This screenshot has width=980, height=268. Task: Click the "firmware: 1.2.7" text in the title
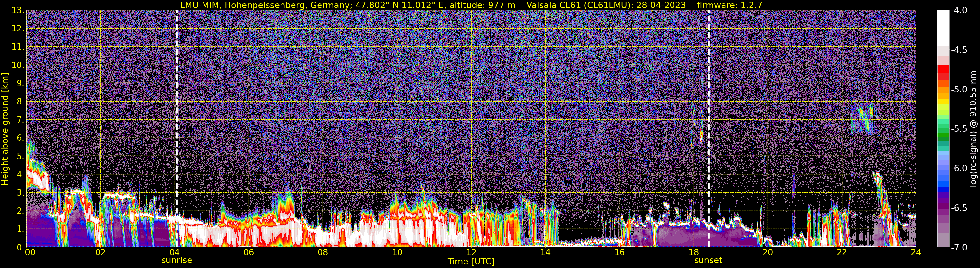pos(729,5)
